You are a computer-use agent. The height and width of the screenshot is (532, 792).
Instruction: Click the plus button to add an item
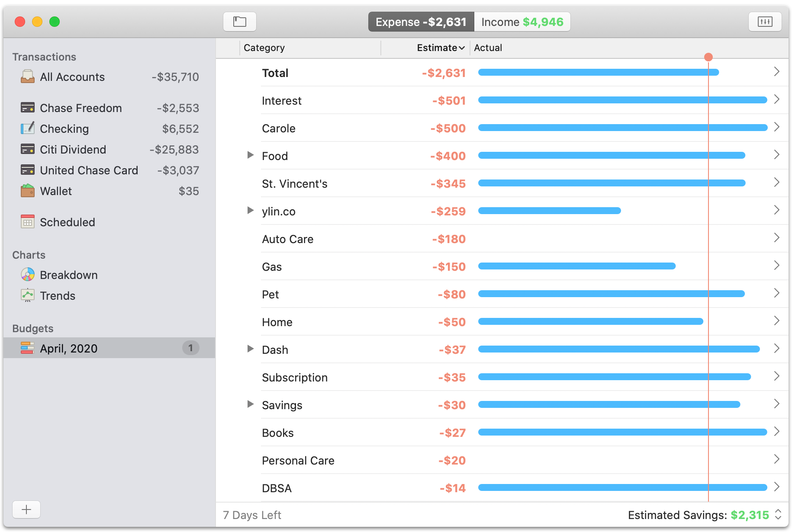click(26, 510)
